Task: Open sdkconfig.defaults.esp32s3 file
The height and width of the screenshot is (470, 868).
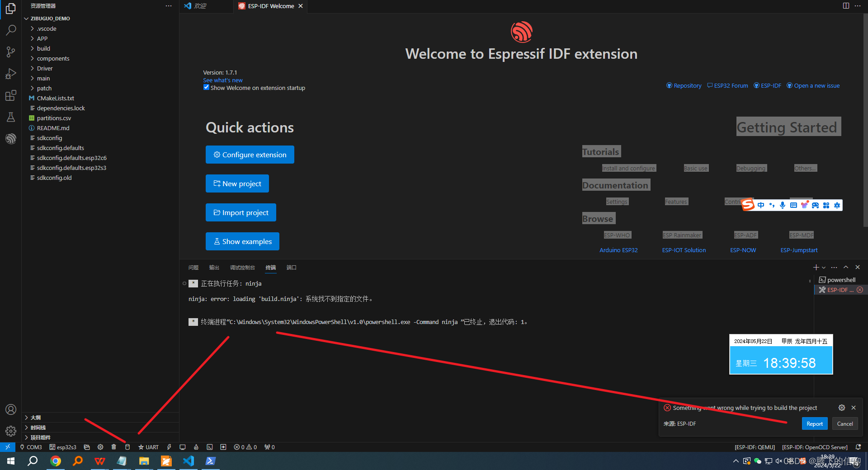Action: pyautogui.click(x=71, y=168)
